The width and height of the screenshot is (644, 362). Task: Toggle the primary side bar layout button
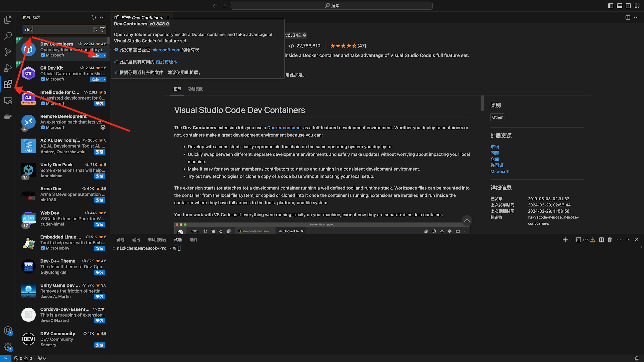[610, 6]
